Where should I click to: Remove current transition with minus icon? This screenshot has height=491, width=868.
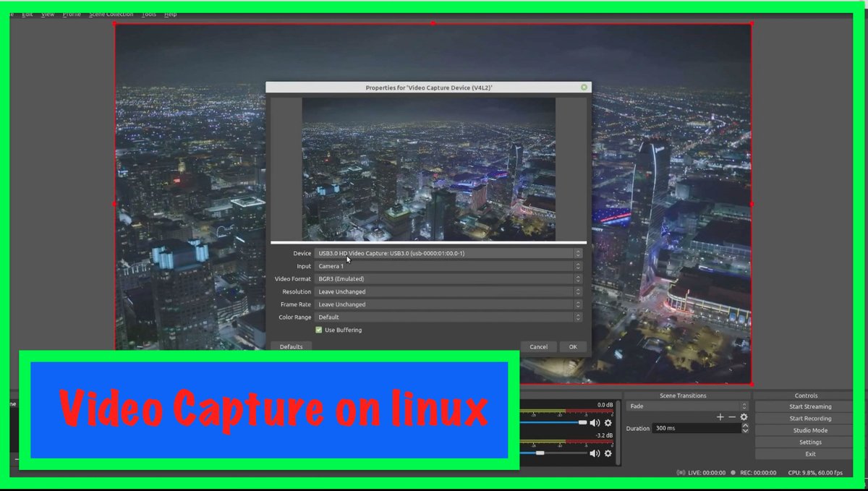[x=732, y=417]
